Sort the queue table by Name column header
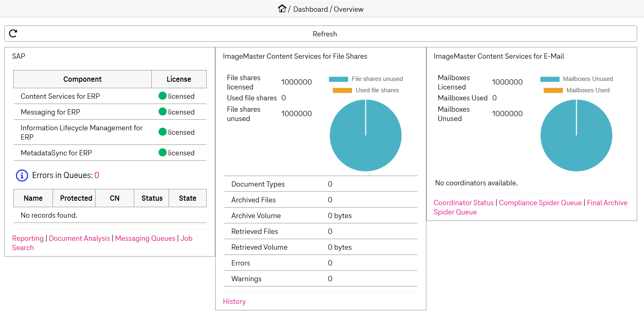The width and height of the screenshot is (644, 314). [33, 198]
